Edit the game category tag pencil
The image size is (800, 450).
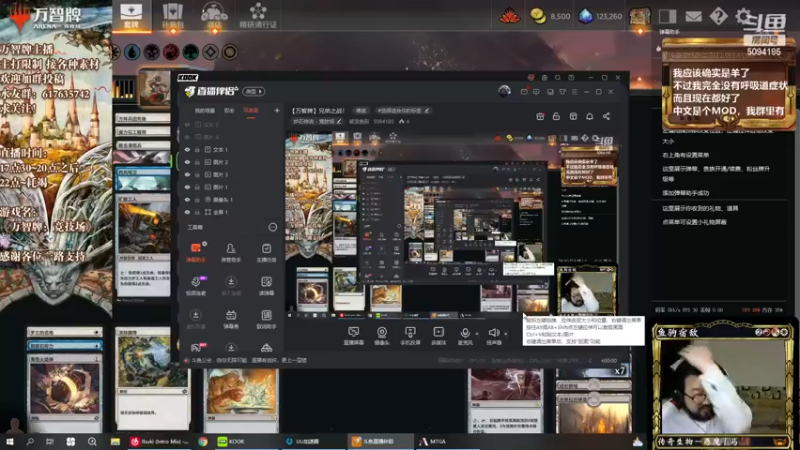pyautogui.click(x=338, y=121)
